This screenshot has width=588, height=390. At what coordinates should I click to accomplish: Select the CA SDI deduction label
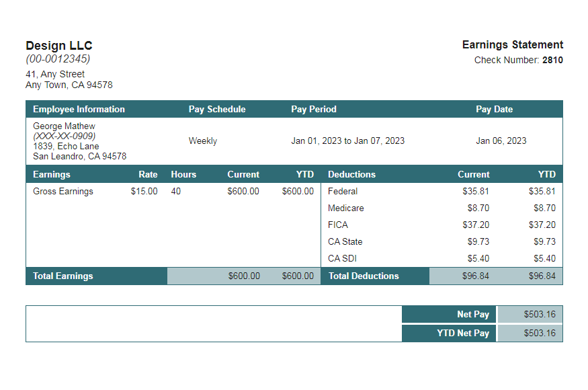pos(339,258)
